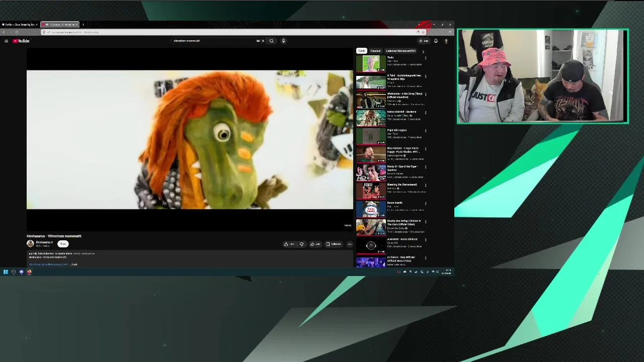Click the taskbar clock and date
Screen dimensions: 644x362
(x=447, y=271)
